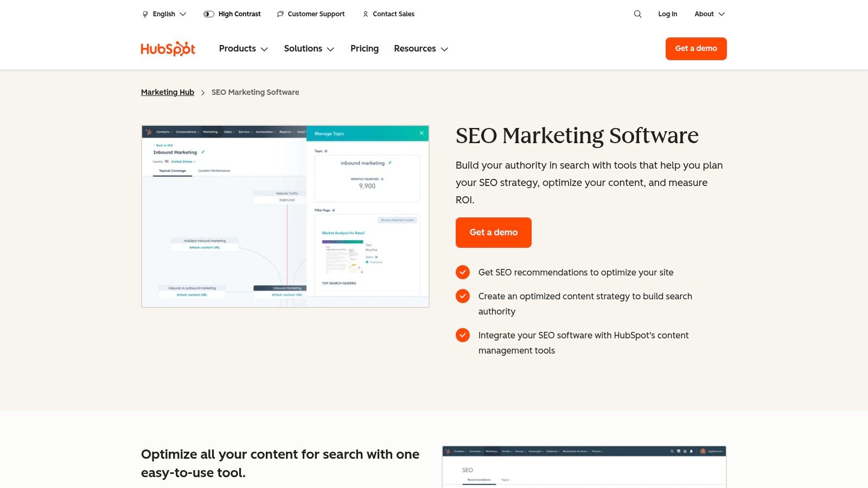868x488 pixels.
Task: Open the Solutions menu
Action: pos(309,49)
